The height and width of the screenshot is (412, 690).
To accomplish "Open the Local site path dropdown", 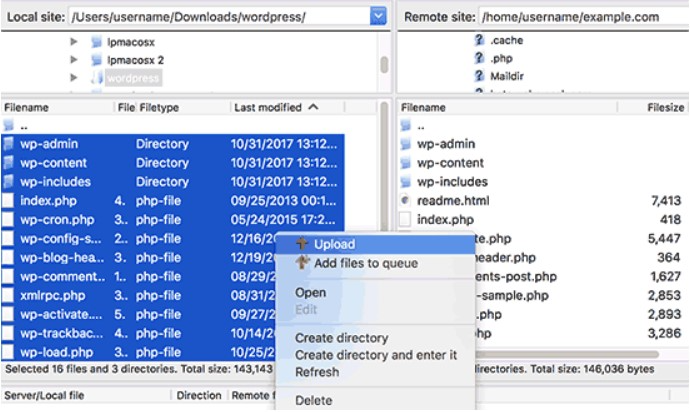I will point(378,17).
